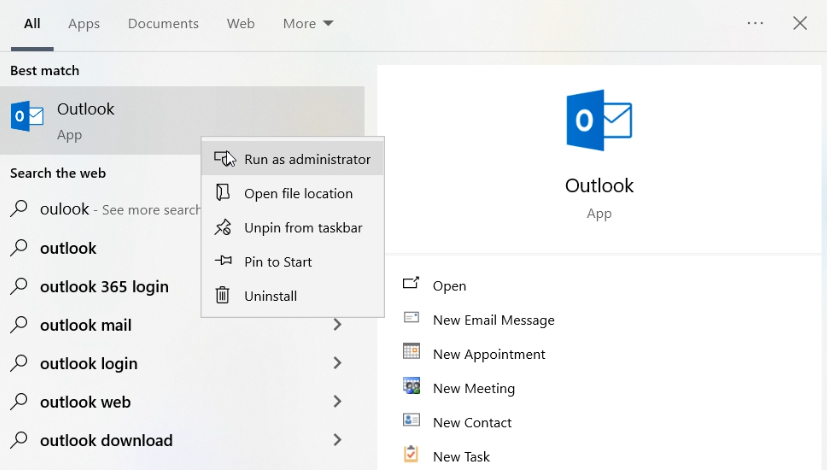Image resolution: width=827 pixels, height=470 pixels.
Task: Click the outlook download suggestion text
Action: 106,440
